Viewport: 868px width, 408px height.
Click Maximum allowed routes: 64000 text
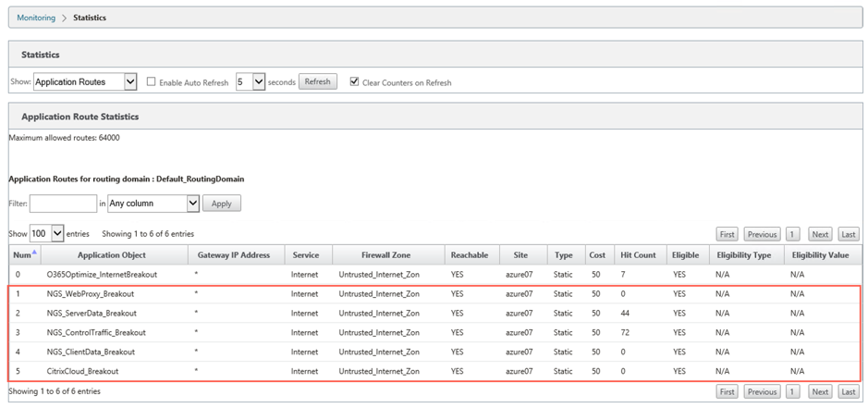[64, 138]
